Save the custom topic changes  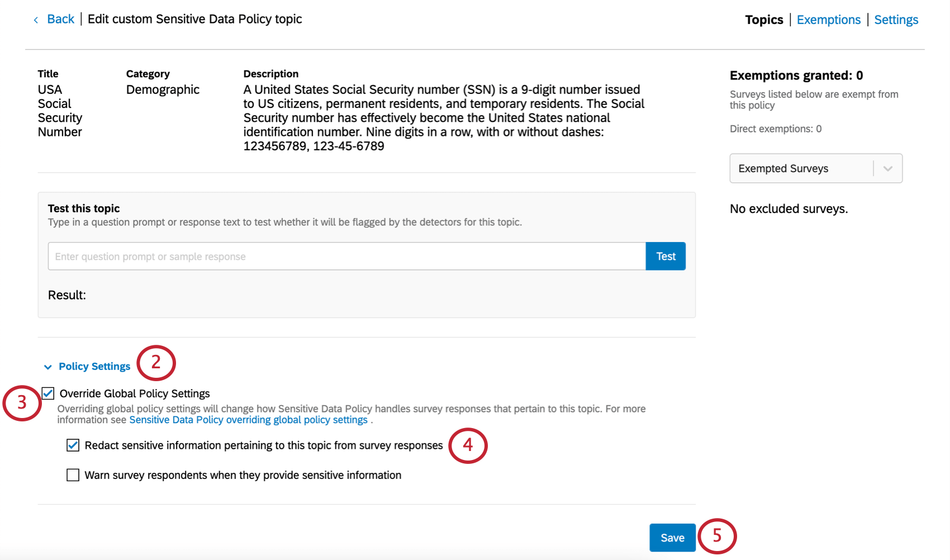coord(672,537)
